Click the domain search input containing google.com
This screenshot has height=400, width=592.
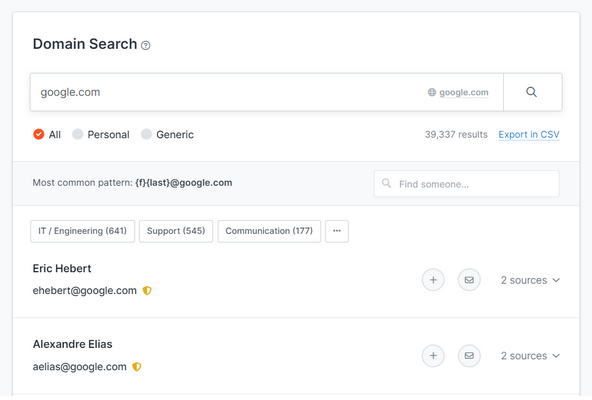(x=267, y=92)
